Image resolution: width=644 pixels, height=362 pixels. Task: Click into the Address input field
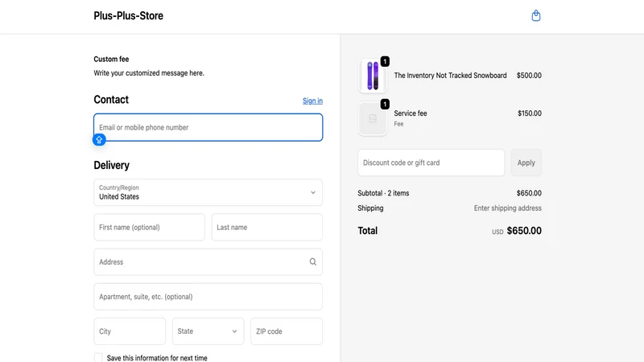click(x=208, y=262)
